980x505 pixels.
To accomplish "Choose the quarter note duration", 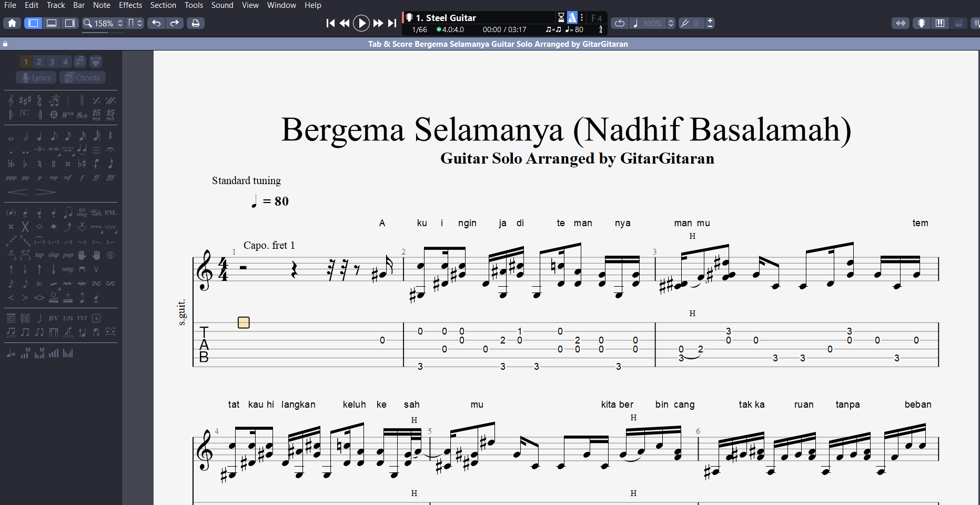I will [39, 136].
